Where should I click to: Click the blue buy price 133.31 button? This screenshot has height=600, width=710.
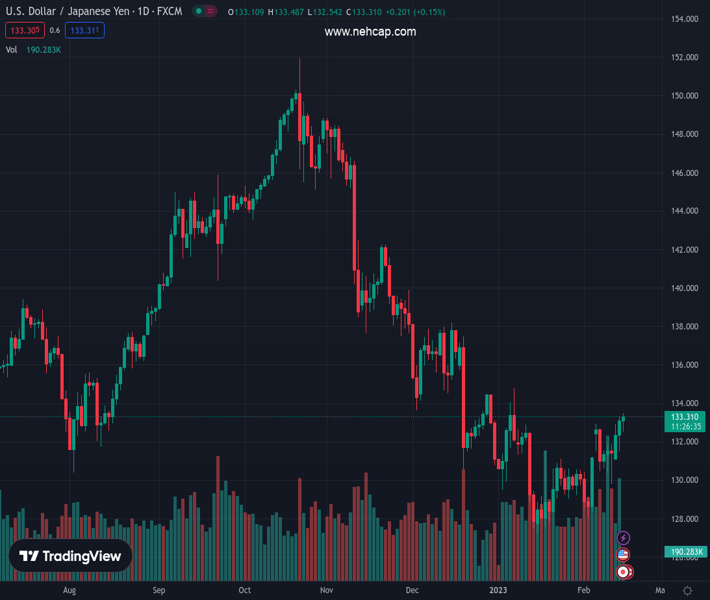tap(85, 31)
